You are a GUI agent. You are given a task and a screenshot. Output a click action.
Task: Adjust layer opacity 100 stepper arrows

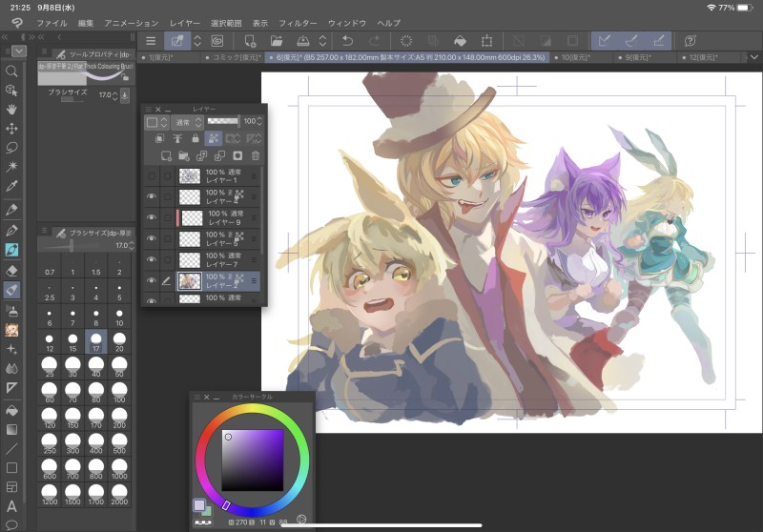[x=259, y=121]
